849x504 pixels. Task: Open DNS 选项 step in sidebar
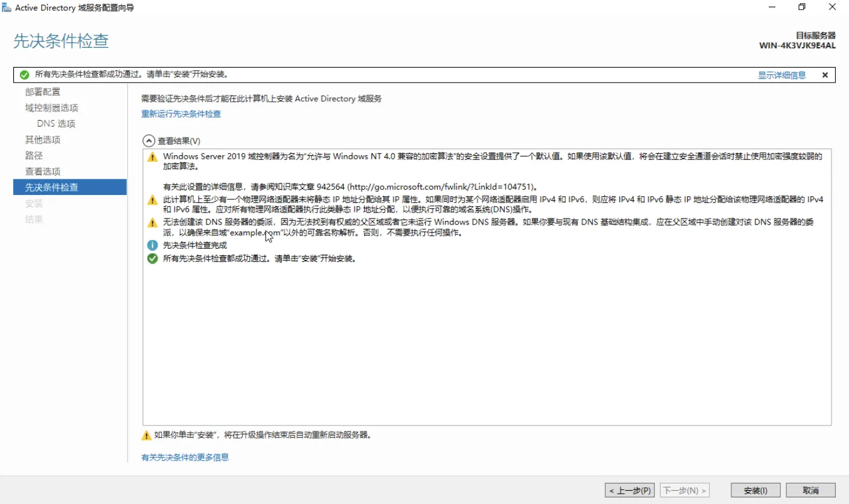coord(56,124)
